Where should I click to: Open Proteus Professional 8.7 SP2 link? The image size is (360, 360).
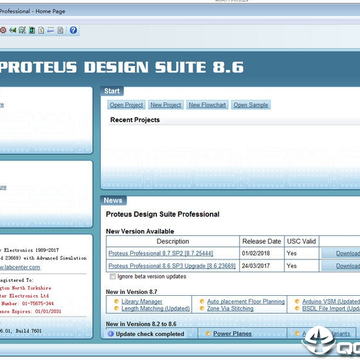pos(161,253)
